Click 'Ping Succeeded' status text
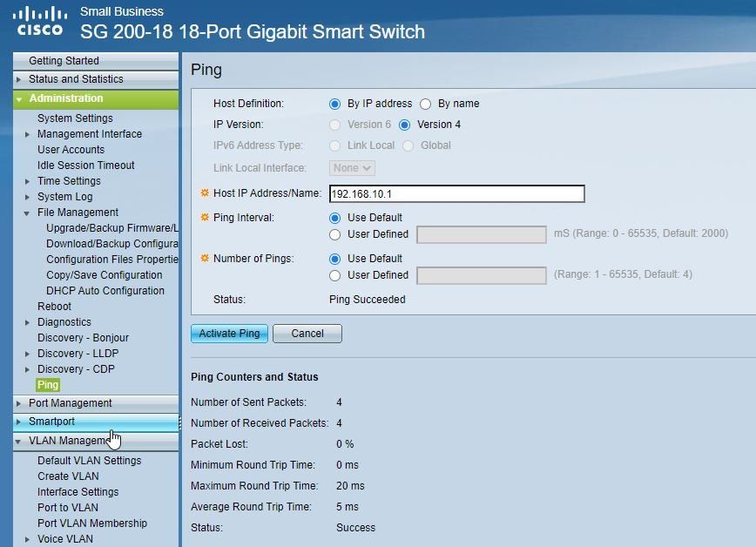Screen dimensions: 756x547 pyautogui.click(x=367, y=300)
